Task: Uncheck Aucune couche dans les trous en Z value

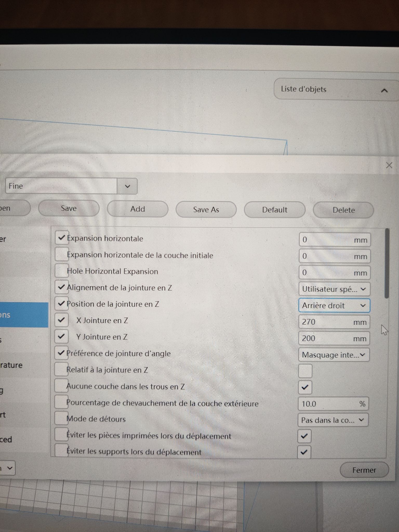Action: (305, 387)
